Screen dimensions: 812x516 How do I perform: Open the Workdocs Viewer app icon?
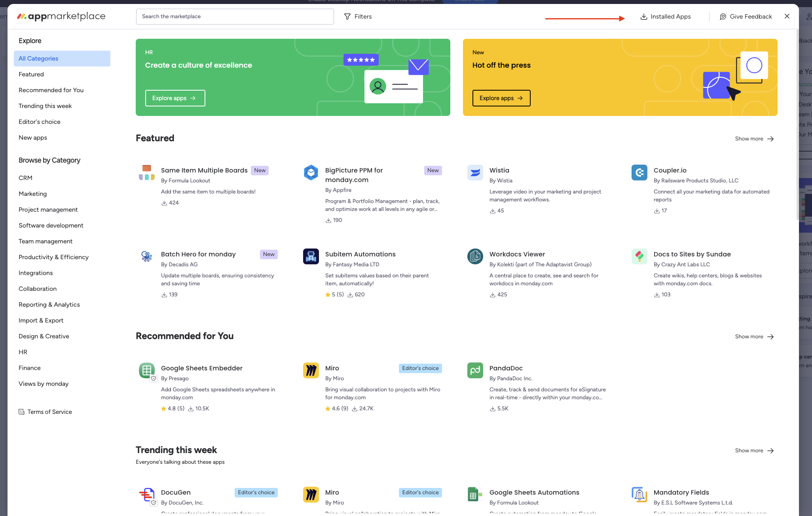click(x=475, y=256)
